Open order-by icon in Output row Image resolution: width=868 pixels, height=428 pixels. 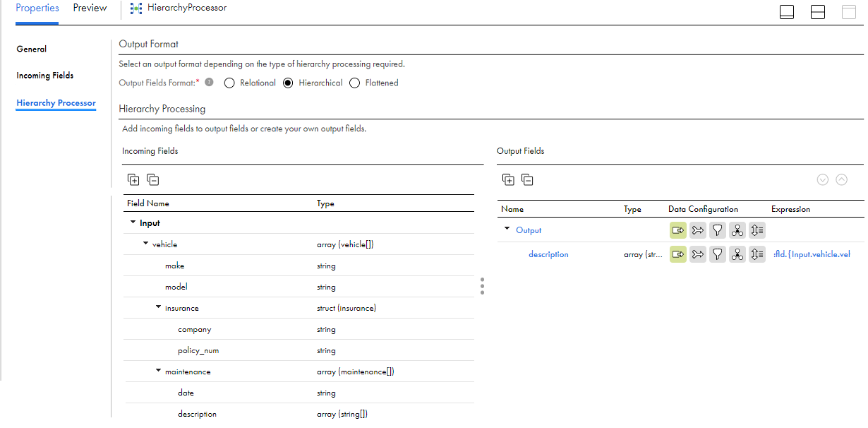tap(757, 230)
